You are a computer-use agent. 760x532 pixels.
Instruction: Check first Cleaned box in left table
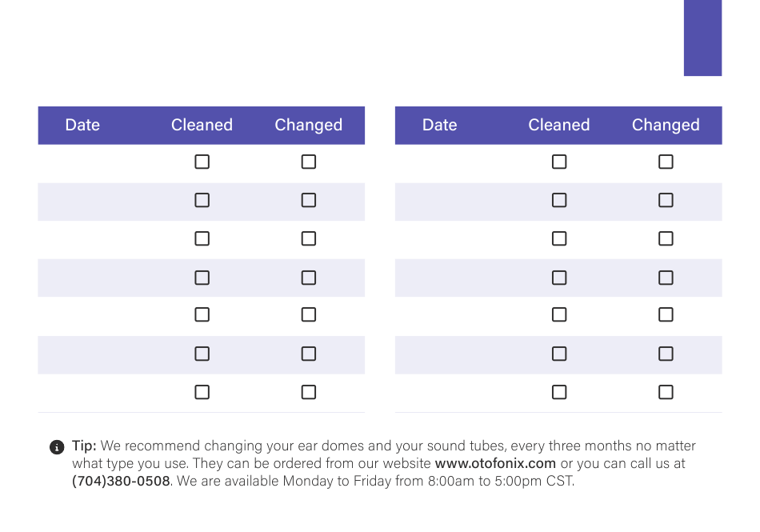[202, 162]
